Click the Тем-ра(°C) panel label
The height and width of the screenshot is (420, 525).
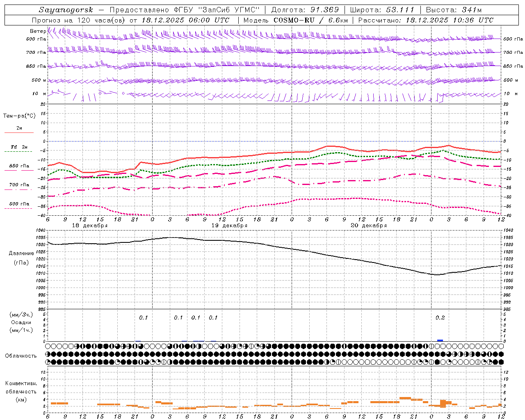[19, 116]
